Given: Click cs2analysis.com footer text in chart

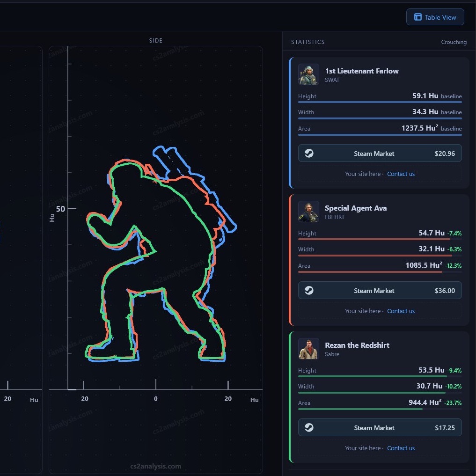Looking at the screenshot, I should tap(156, 466).
